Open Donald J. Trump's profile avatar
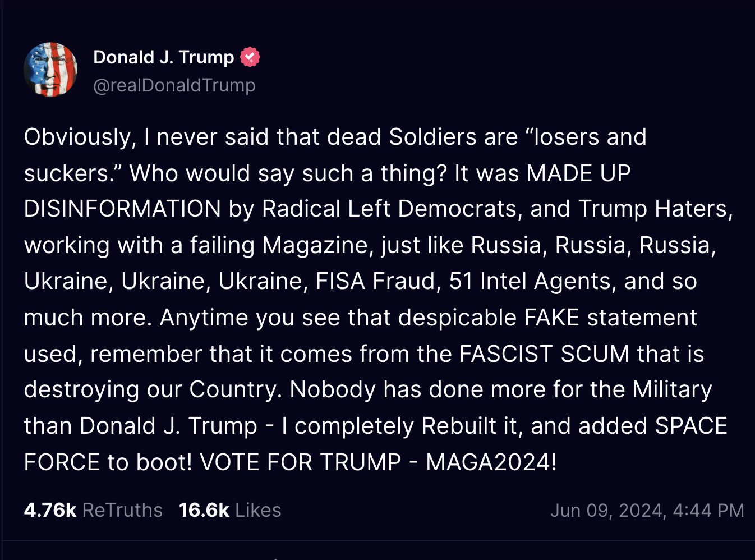Image resolution: width=755 pixels, height=560 pixels. tap(50, 70)
